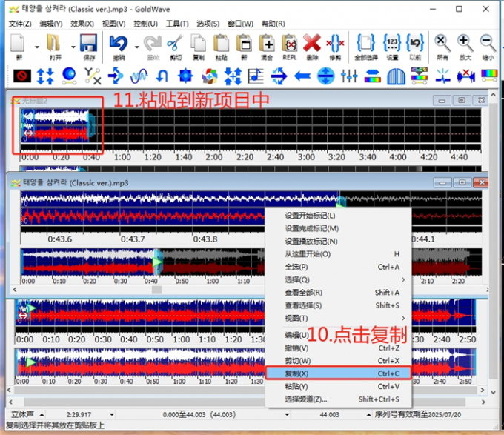Viewport: 504px width, 435px height.
Task: Choose Select All Ctrl+A in the context menu
Action: (x=338, y=267)
